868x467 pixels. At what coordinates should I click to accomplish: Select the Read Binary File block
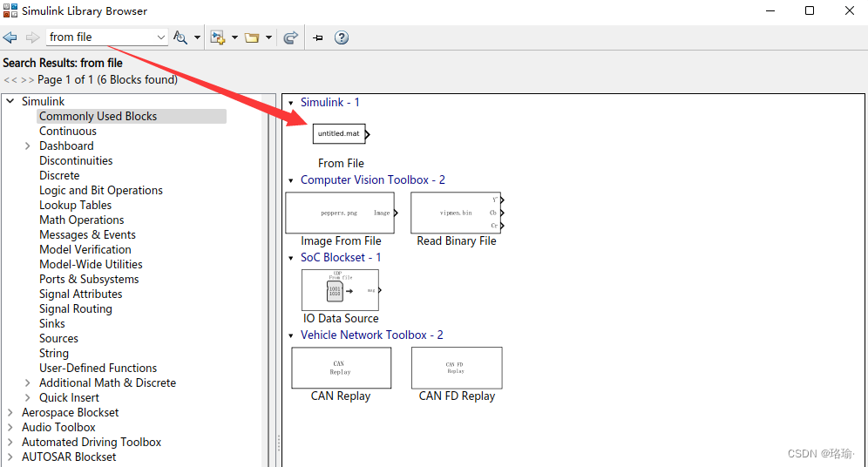click(x=458, y=213)
